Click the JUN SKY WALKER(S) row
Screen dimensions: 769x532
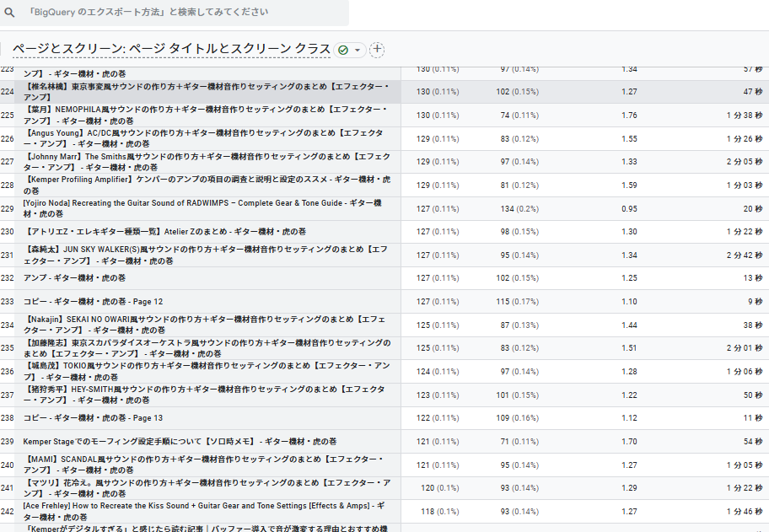coord(207,255)
